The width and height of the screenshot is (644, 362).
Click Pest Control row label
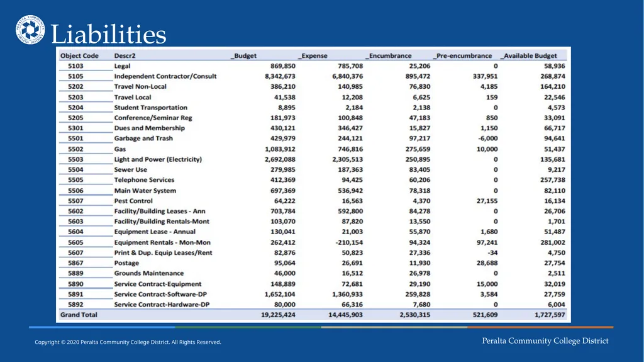pyautogui.click(x=133, y=201)
